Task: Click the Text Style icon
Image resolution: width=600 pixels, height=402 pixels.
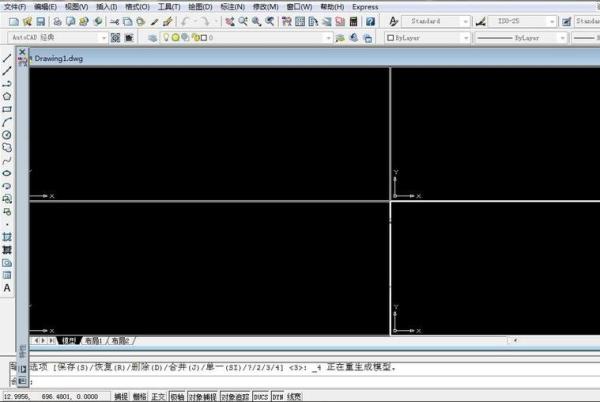Action: pos(393,21)
